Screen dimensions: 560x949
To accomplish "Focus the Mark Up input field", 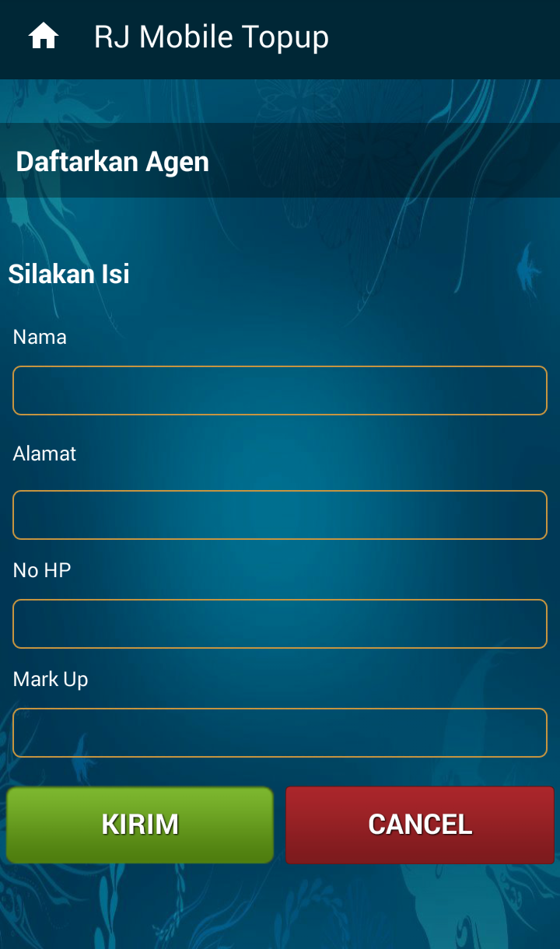I will [x=280, y=733].
